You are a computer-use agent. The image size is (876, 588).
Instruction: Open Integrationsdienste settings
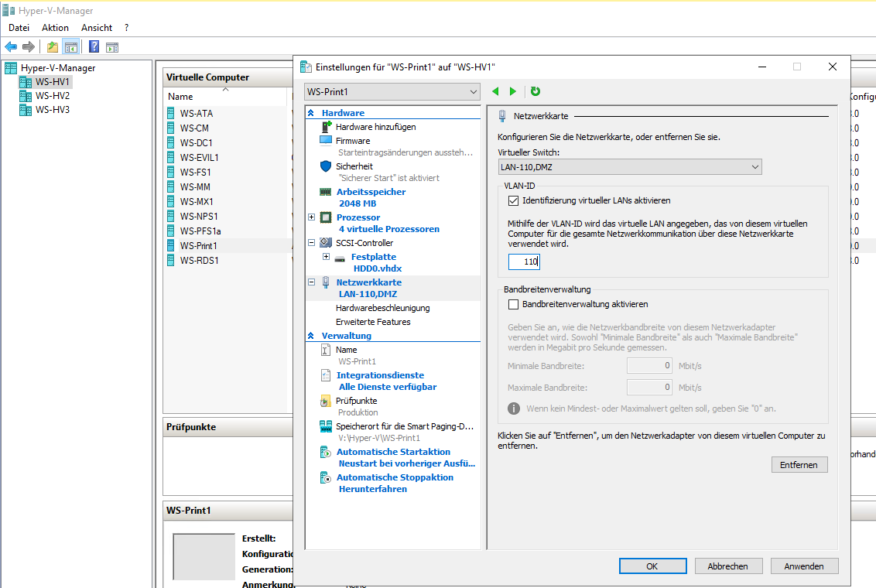(x=380, y=375)
